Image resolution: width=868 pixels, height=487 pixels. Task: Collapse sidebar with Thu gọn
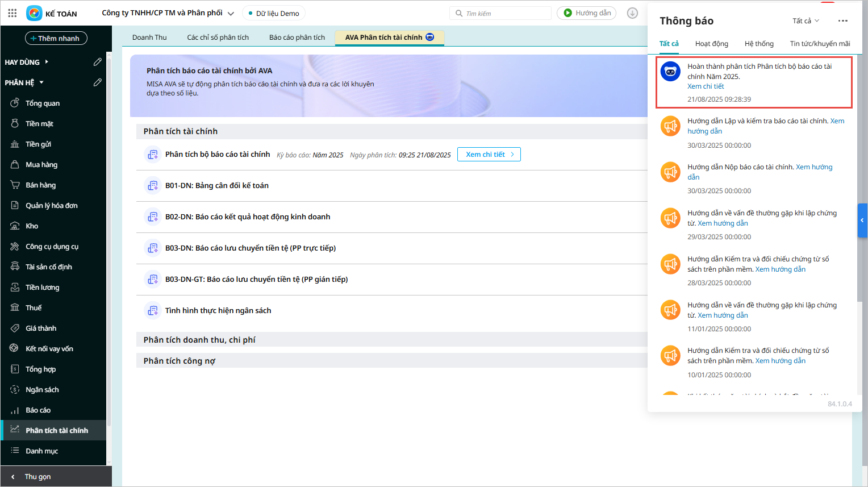point(37,477)
